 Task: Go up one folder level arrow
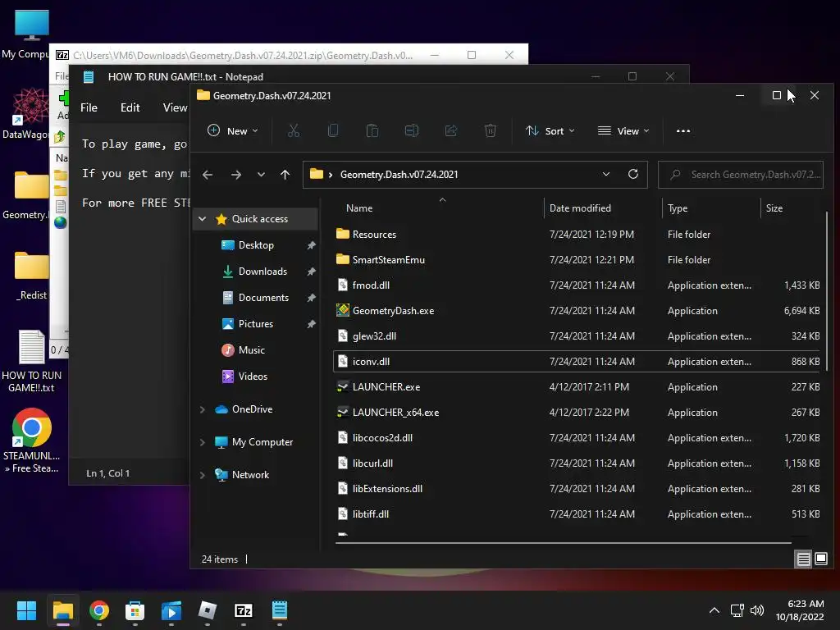click(x=285, y=175)
